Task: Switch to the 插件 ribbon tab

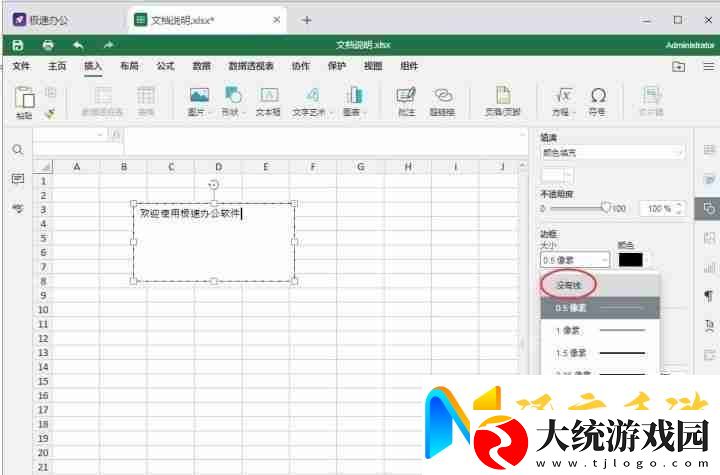Action: (409, 66)
